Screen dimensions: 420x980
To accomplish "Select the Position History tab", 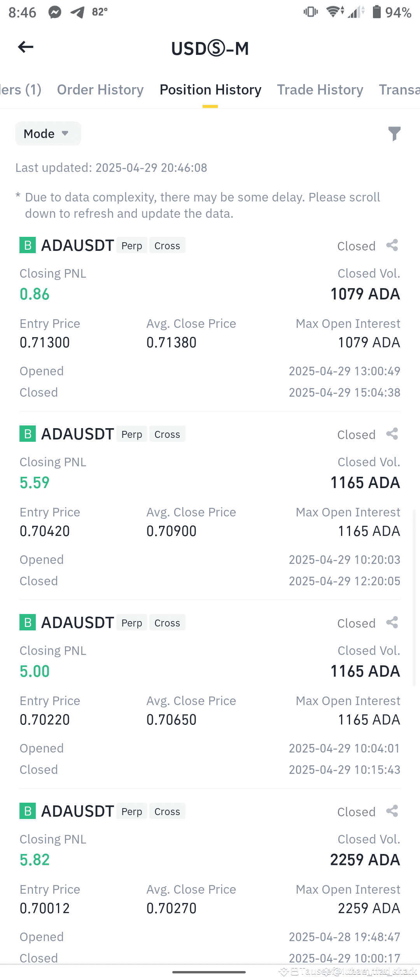I will tap(210, 90).
